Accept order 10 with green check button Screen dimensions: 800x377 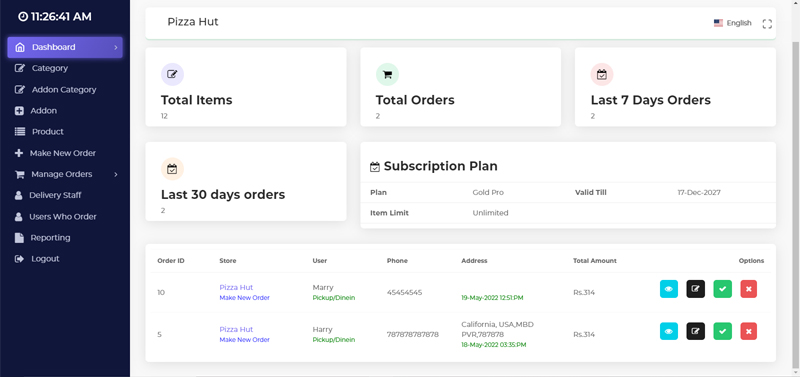pyautogui.click(x=722, y=289)
